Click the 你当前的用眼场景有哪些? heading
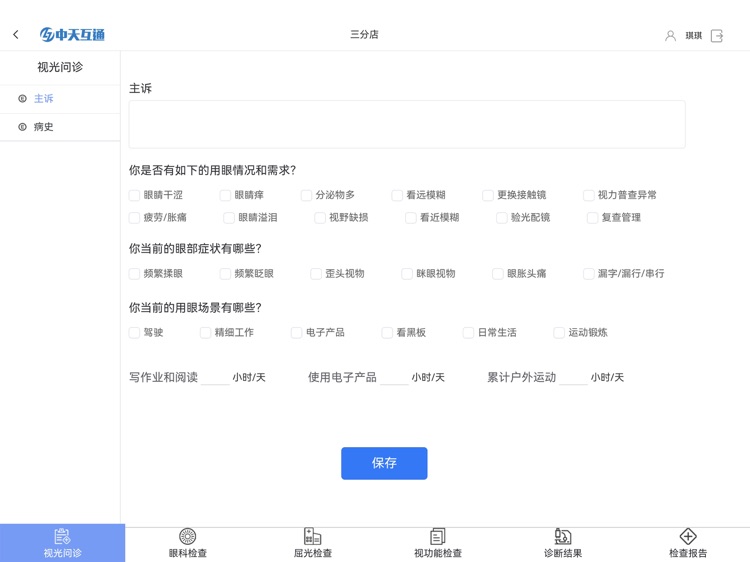 click(x=195, y=308)
